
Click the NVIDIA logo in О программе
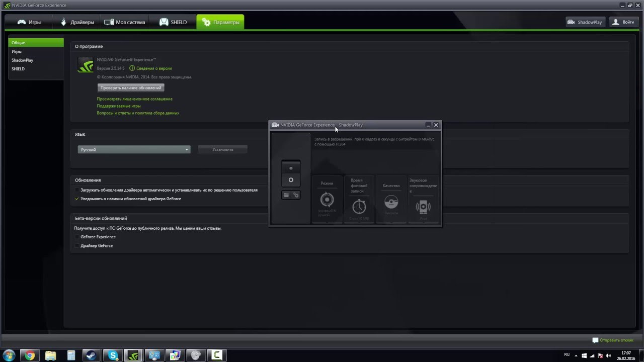[86, 65]
